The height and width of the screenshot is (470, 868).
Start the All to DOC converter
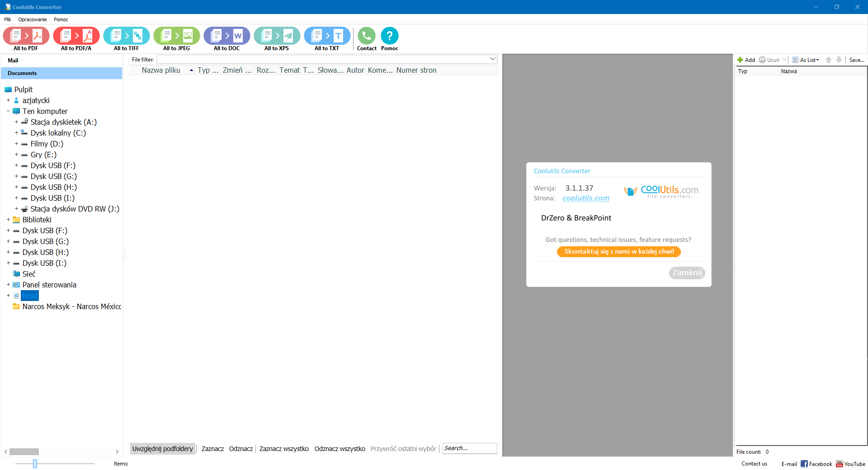[x=227, y=36]
